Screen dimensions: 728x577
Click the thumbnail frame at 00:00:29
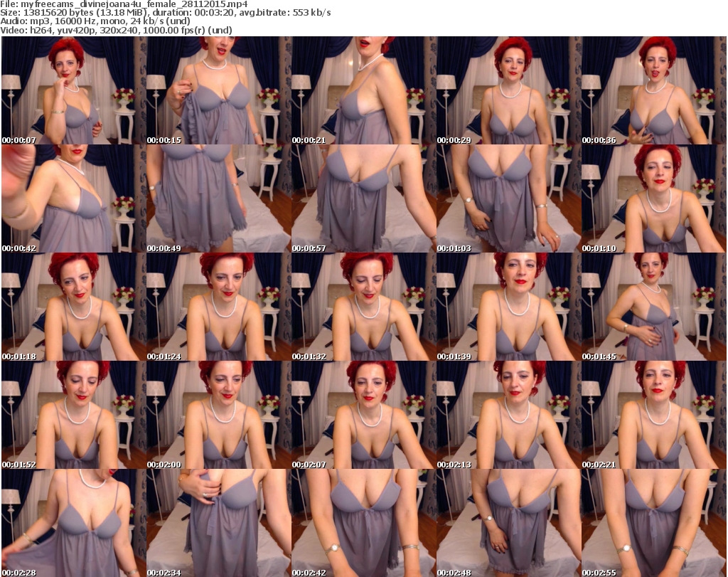[x=509, y=90]
